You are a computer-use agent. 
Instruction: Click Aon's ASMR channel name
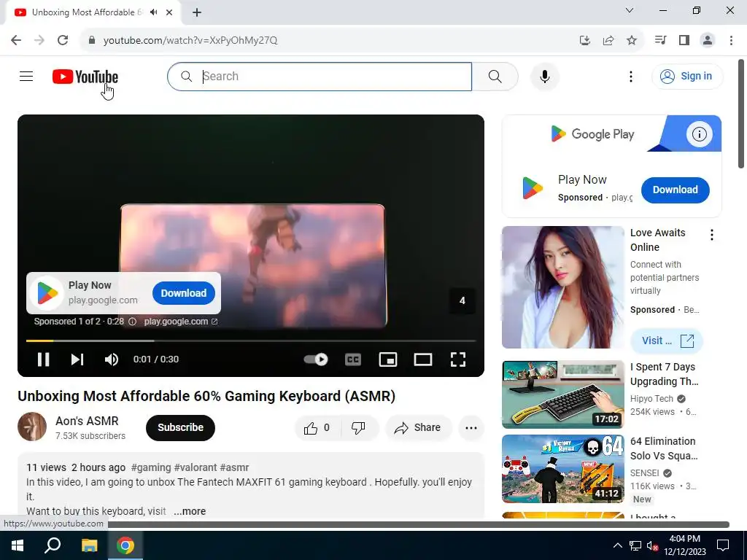click(x=87, y=421)
